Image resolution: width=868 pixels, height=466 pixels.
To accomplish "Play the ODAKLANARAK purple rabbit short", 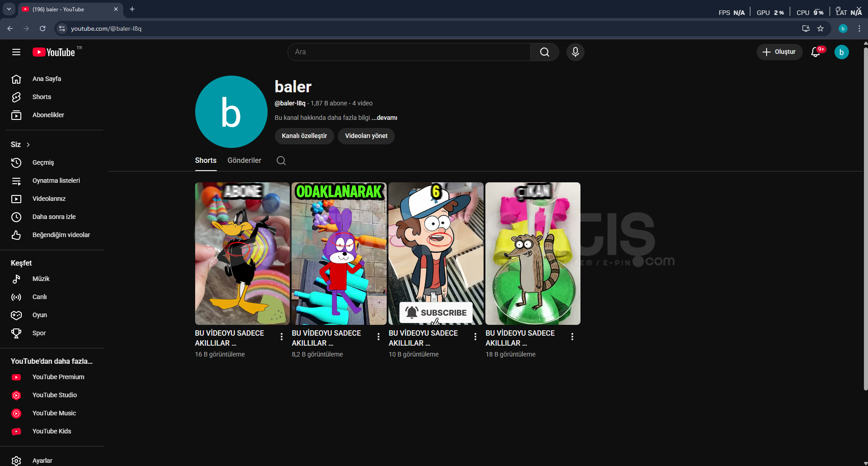I will pos(339,253).
